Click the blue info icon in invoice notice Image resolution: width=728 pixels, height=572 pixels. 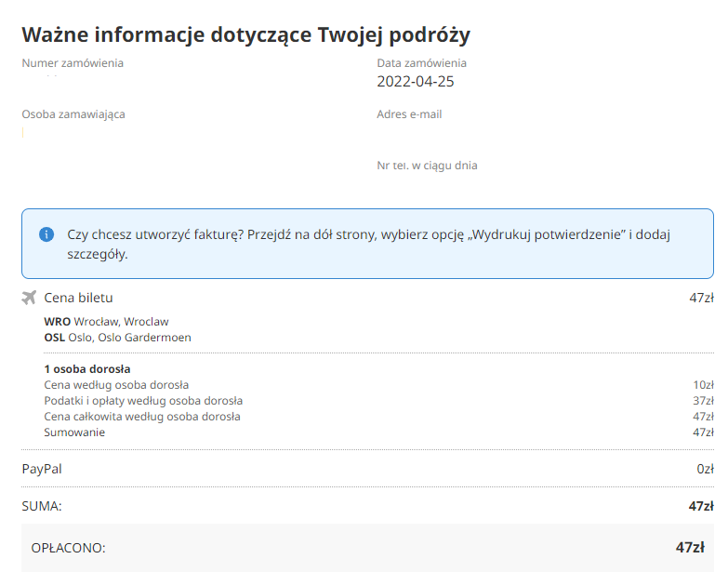pyautogui.click(x=46, y=234)
